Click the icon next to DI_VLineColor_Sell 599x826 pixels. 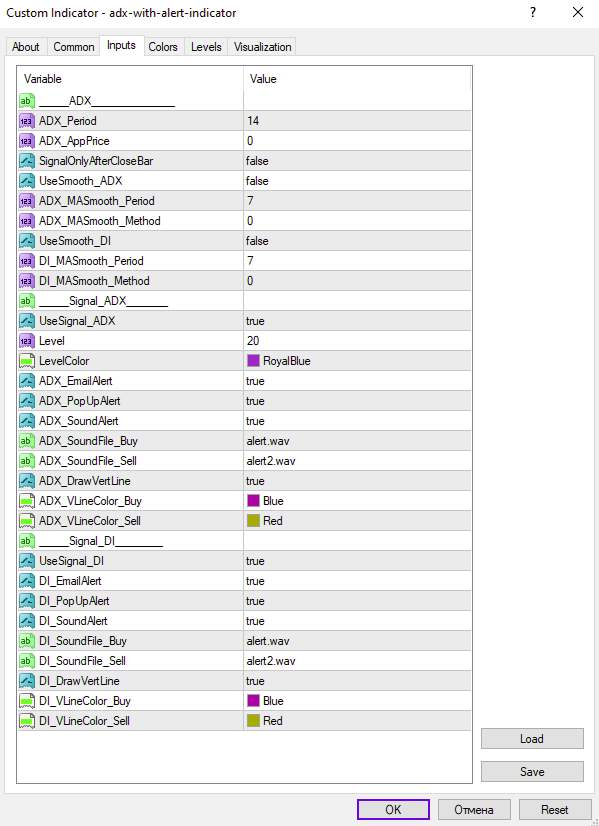27,721
